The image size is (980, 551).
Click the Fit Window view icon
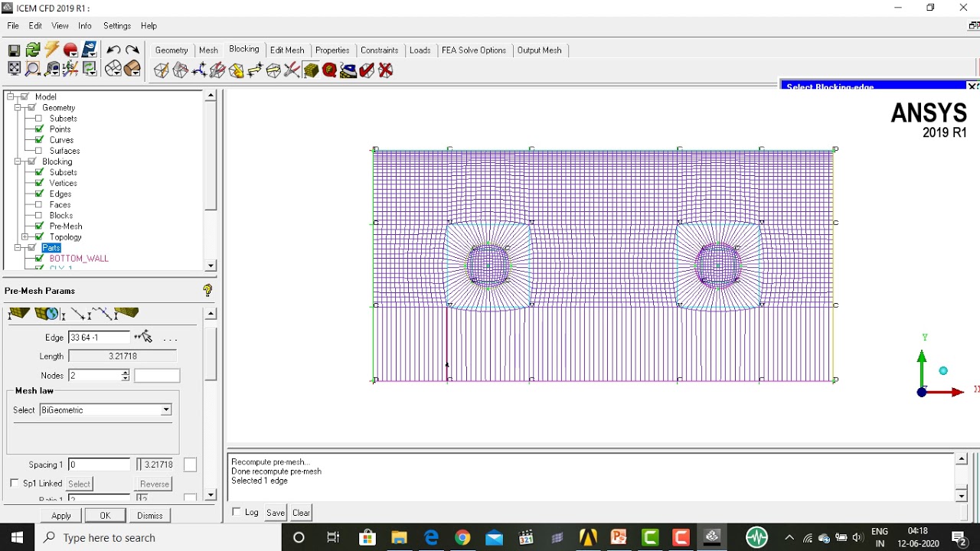tap(14, 69)
